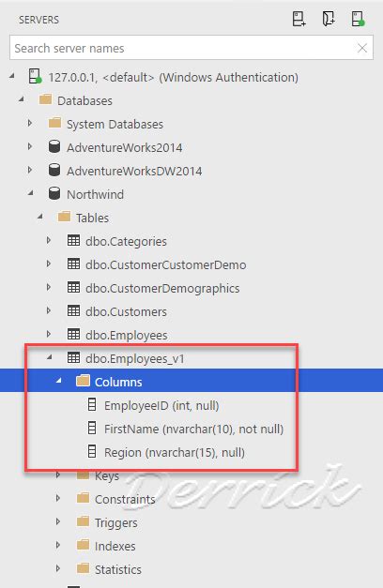This screenshot has height=588, width=383.
Task: Click the dbo.CustomerCustomerDemo table grid icon
Action: point(73,264)
